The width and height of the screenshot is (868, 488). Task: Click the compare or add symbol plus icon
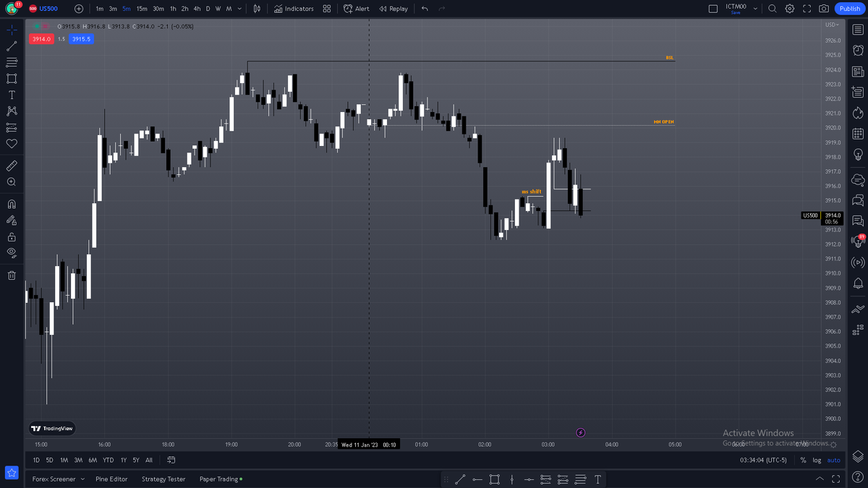tap(79, 9)
